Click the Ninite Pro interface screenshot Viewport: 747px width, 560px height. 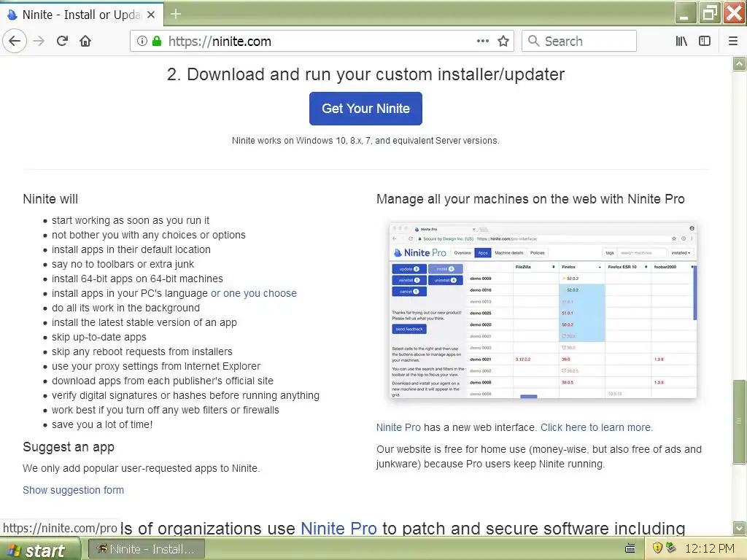pos(543,310)
